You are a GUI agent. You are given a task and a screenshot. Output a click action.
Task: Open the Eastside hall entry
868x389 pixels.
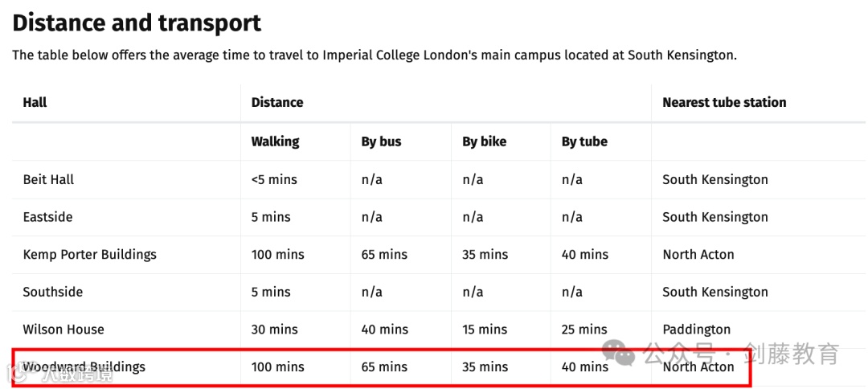(47, 217)
